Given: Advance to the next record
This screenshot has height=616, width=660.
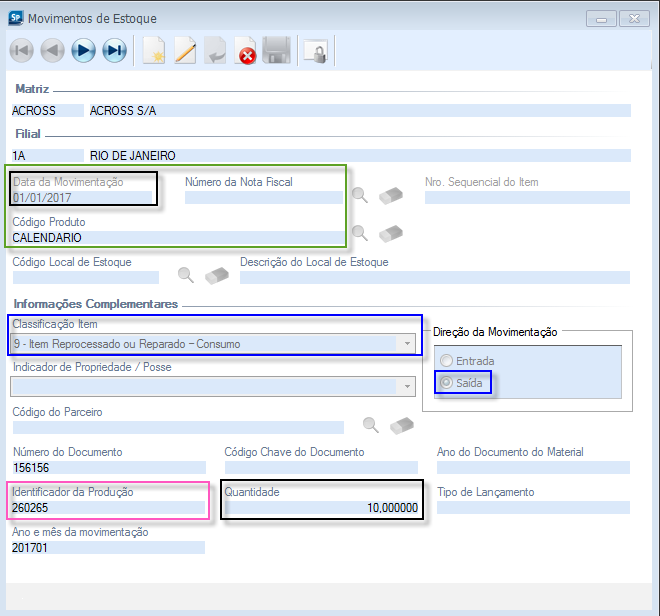Looking at the screenshot, I should [83, 51].
